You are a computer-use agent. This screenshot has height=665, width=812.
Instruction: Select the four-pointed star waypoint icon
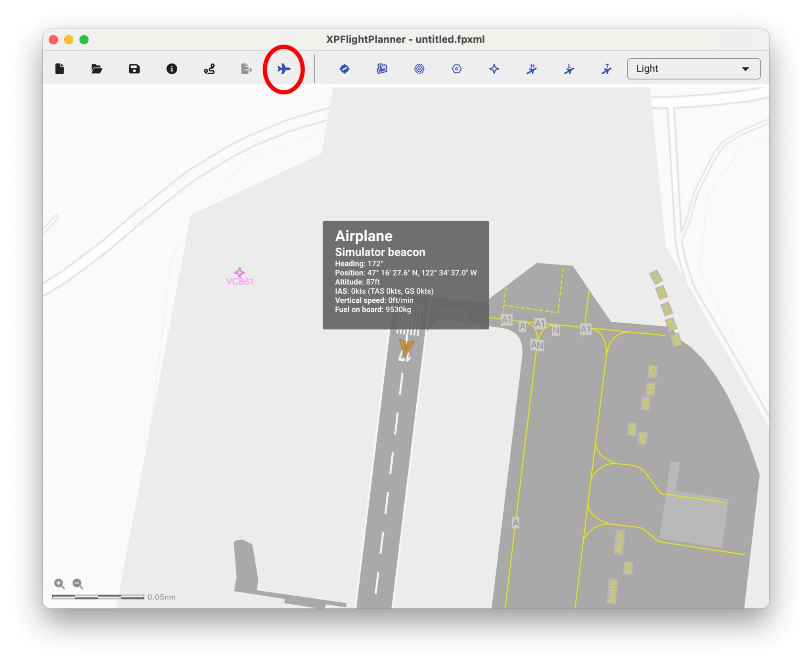494,69
